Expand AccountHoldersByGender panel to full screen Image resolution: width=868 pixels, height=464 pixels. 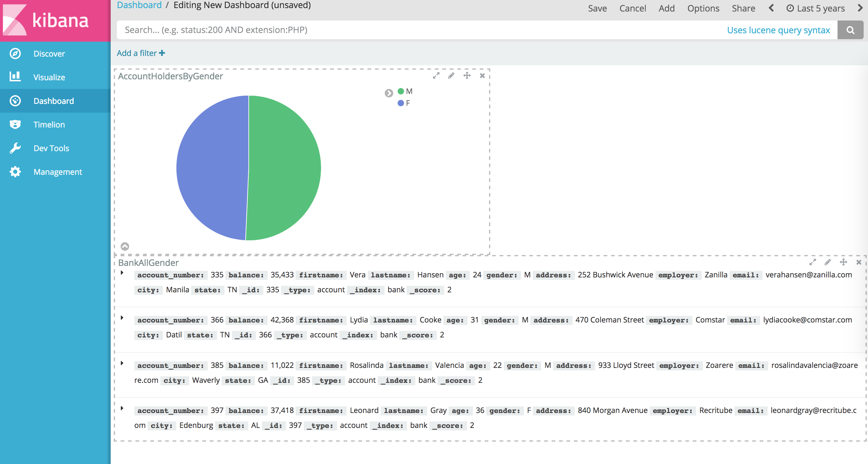coord(436,76)
